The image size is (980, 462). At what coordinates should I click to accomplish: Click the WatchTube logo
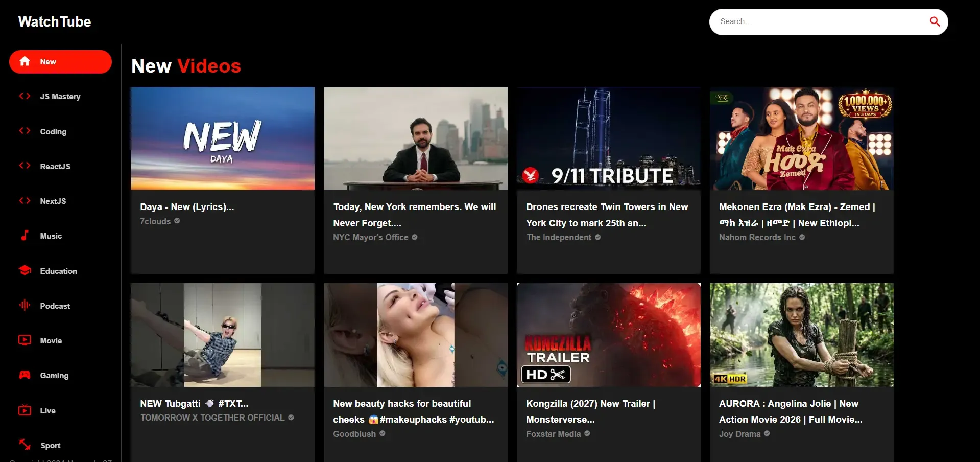pyautogui.click(x=55, y=21)
